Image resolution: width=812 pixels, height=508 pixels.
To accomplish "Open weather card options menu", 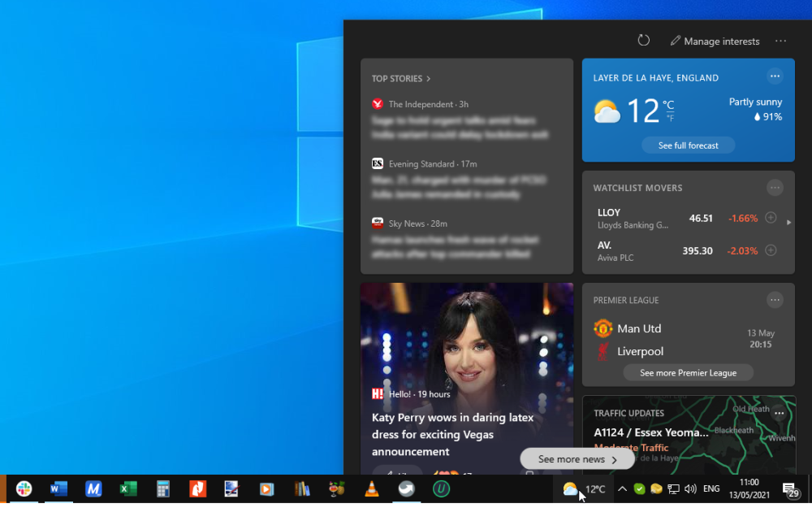I will click(775, 76).
